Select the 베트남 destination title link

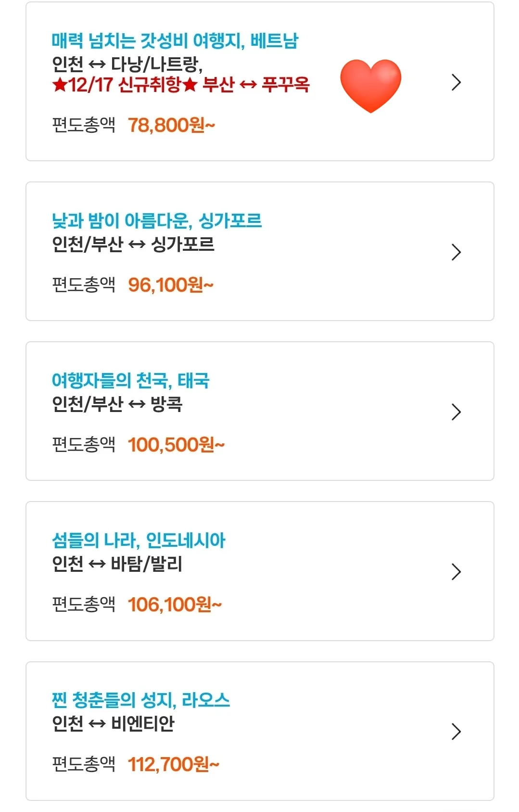coord(175,41)
